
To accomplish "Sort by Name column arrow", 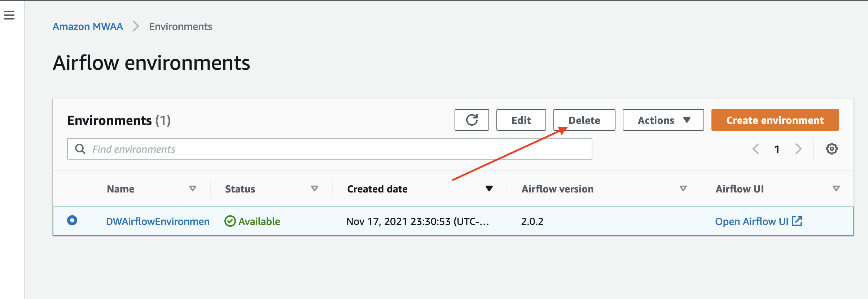I will click(x=193, y=188).
